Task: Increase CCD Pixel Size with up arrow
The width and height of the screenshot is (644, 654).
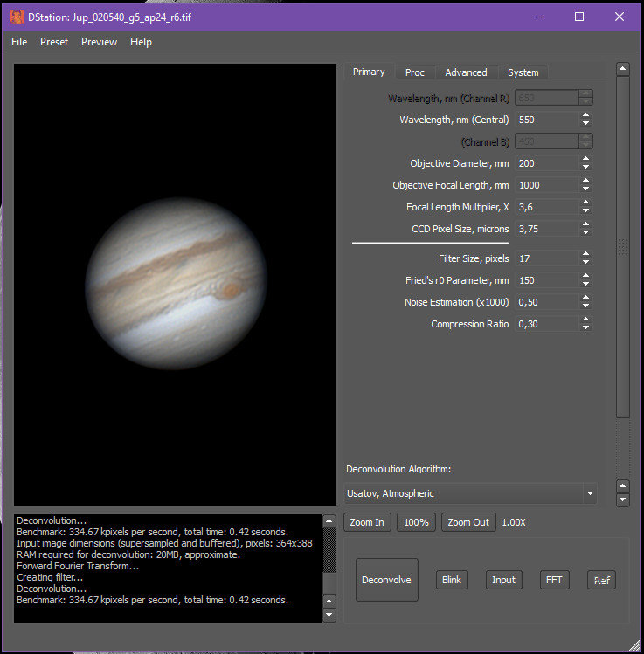Action: pyautogui.click(x=586, y=224)
